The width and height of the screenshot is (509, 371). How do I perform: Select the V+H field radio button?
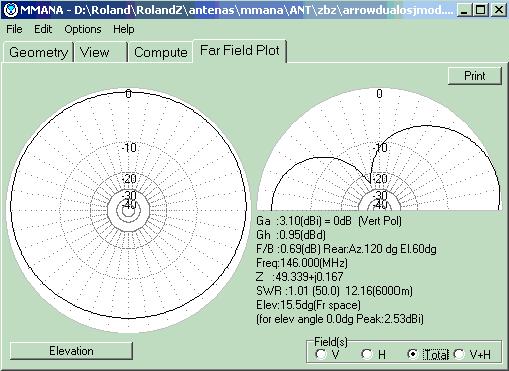tap(459, 354)
